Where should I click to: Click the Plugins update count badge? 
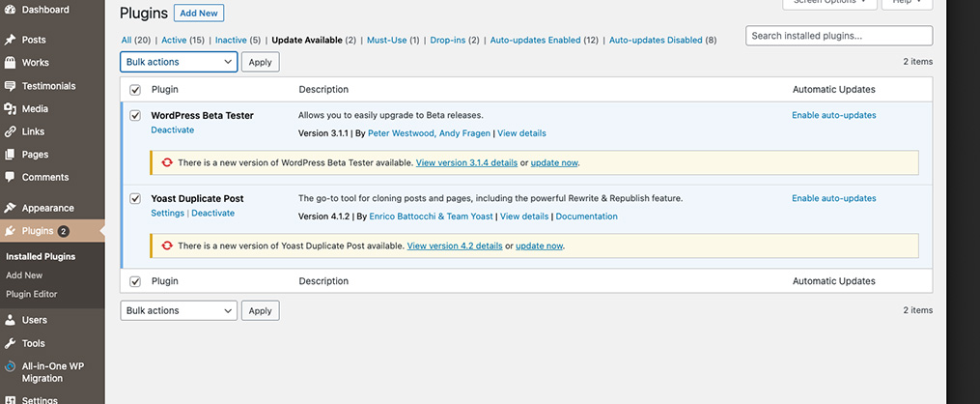click(x=63, y=231)
